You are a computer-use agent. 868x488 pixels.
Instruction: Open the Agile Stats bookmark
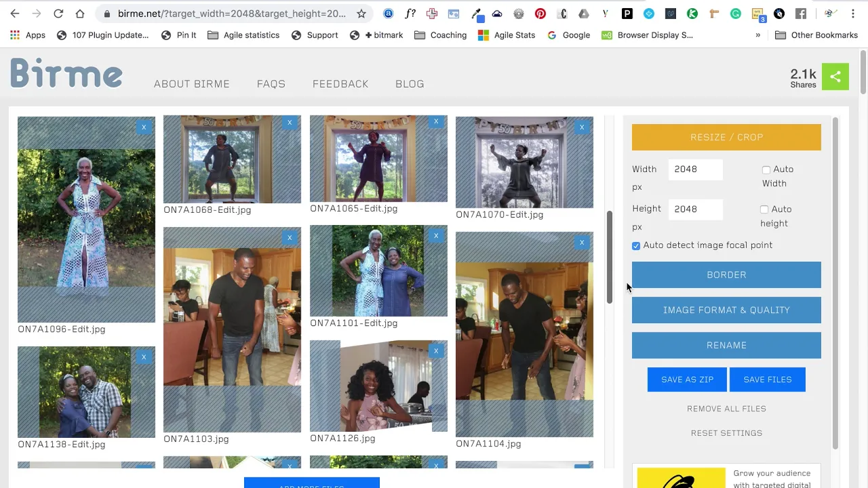click(507, 35)
